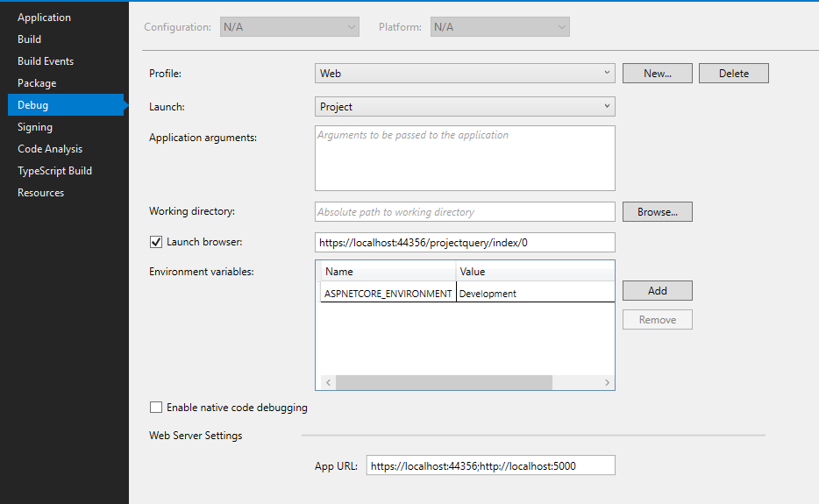Select the ASPNETCORE_ENVIRONMENT variable name cell
Viewport: 819px width, 504px height.
point(388,294)
